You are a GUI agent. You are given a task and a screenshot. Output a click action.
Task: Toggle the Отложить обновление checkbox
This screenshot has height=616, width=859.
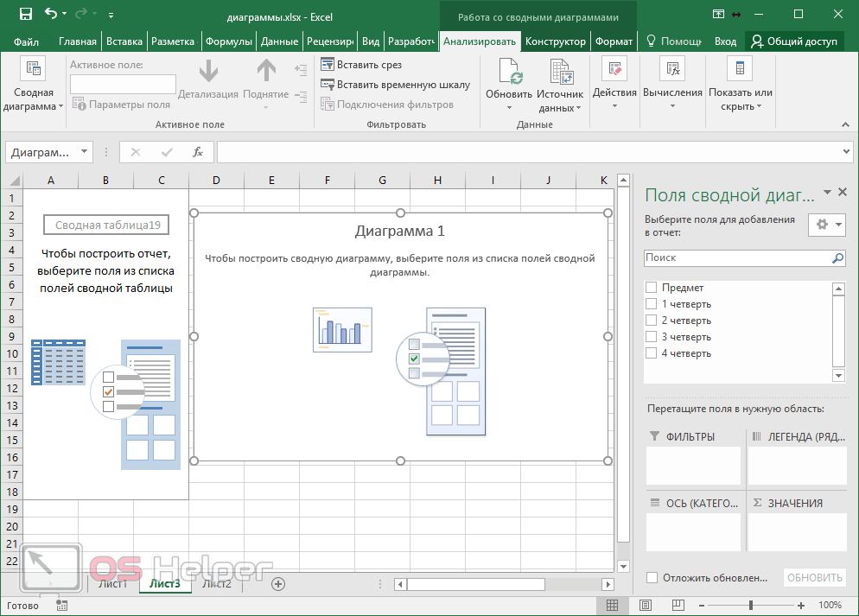click(x=652, y=578)
